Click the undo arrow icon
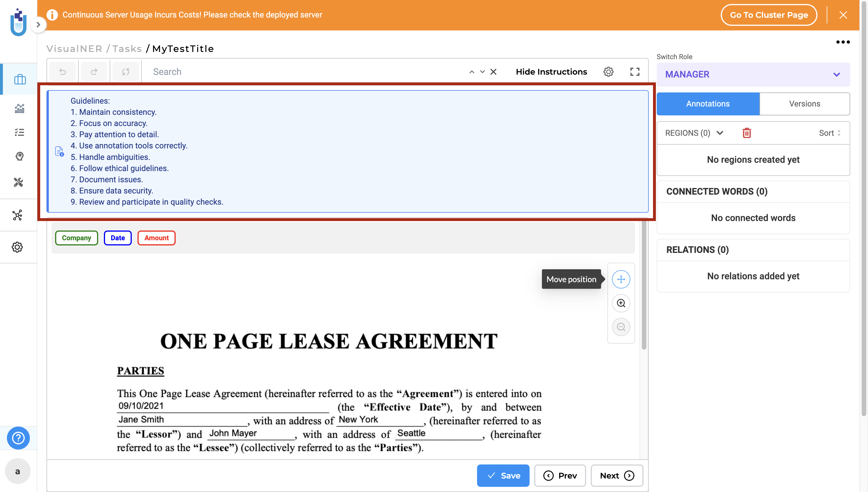The height and width of the screenshot is (492, 868). point(63,72)
